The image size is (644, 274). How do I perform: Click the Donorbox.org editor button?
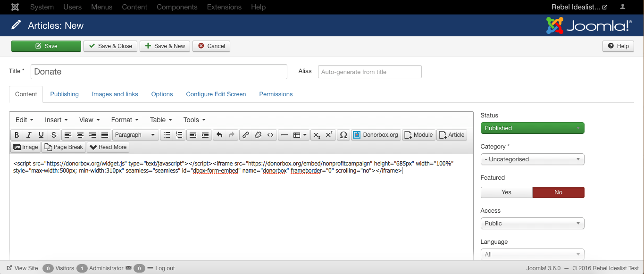point(376,135)
